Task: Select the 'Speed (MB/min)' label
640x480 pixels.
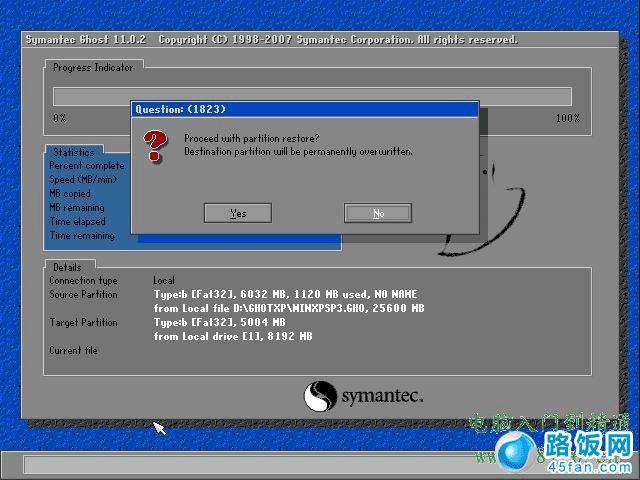Action: pyautogui.click(x=83, y=180)
